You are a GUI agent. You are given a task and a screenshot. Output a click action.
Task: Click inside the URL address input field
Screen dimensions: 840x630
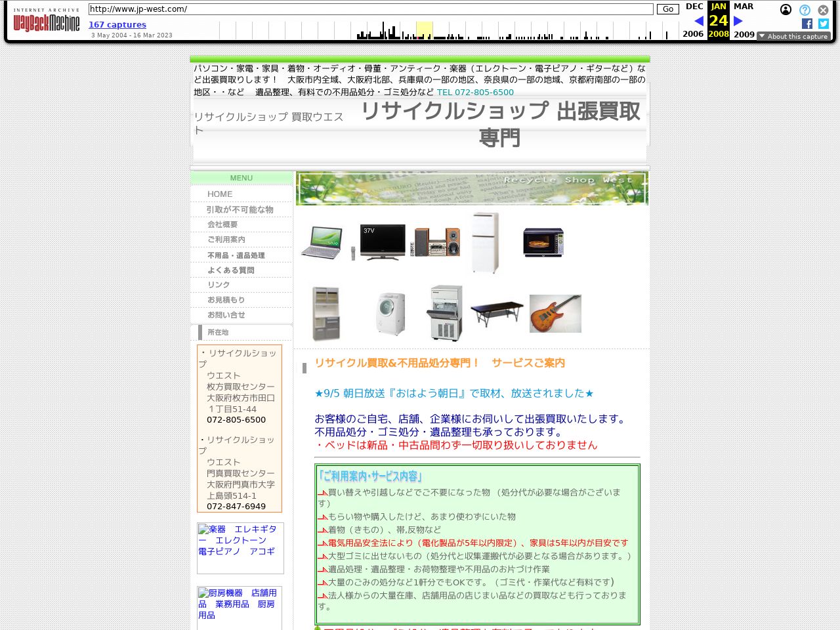click(367, 9)
